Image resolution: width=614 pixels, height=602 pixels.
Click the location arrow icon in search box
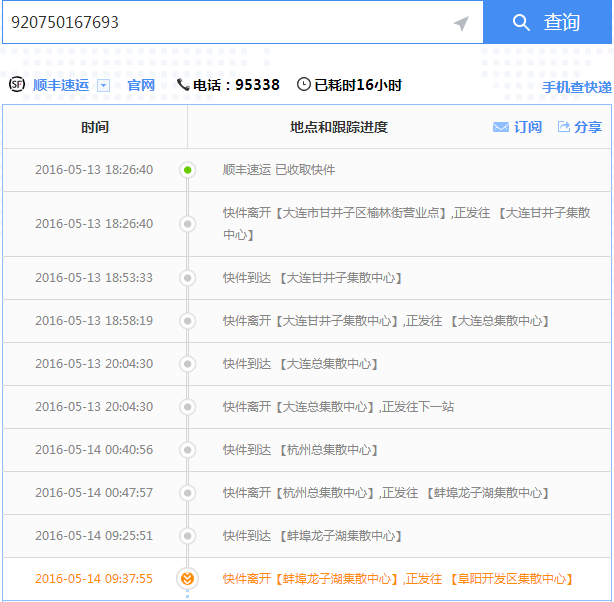click(460, 23)
